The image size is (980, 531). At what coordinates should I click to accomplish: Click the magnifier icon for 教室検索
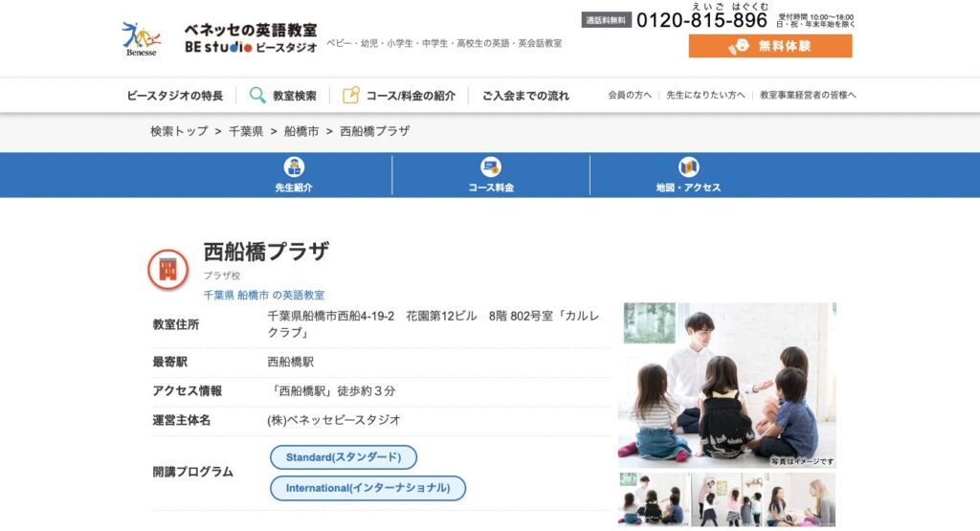(257, 95)
